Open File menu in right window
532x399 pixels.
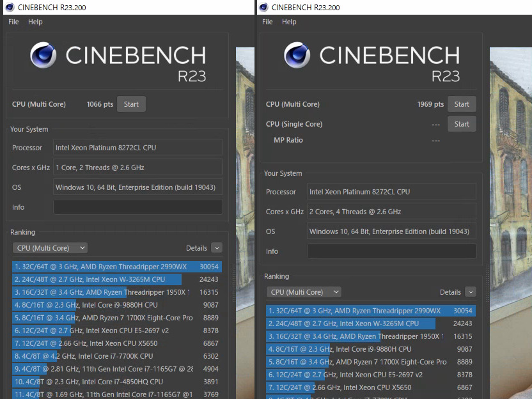(x=267, y=22)
